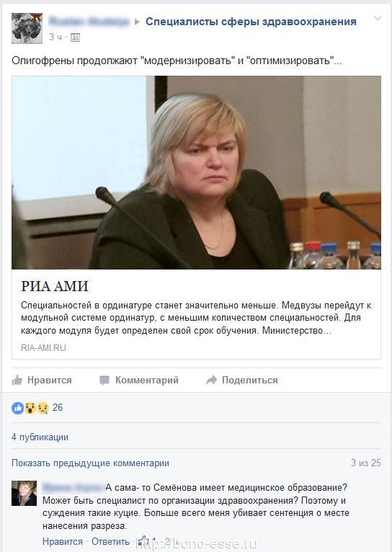This screenshot has width=392, height=552.
Task: Open the blue like reaction icon
Action: 17,408
